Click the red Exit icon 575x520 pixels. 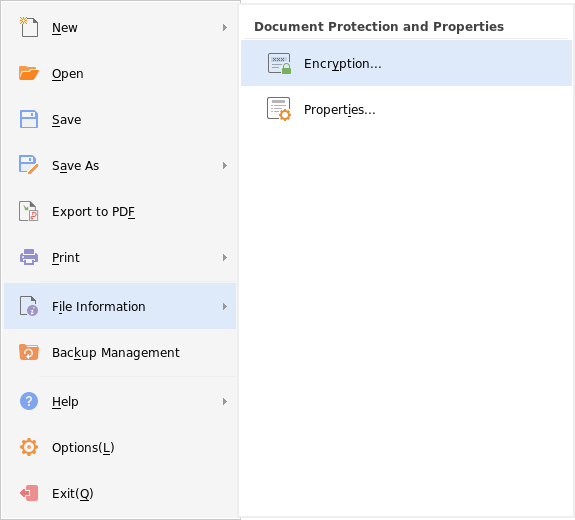point(29,493)
